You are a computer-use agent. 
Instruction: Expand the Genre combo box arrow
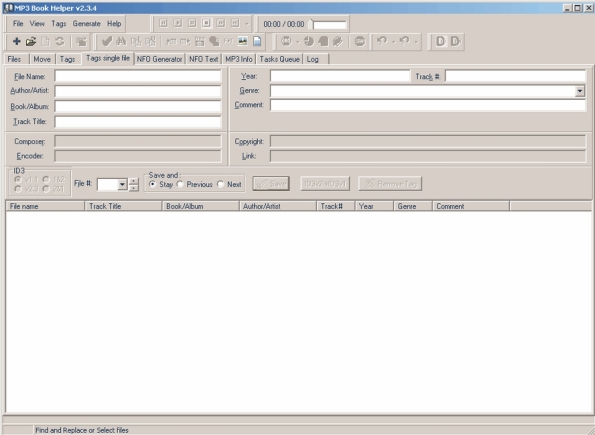579,91
